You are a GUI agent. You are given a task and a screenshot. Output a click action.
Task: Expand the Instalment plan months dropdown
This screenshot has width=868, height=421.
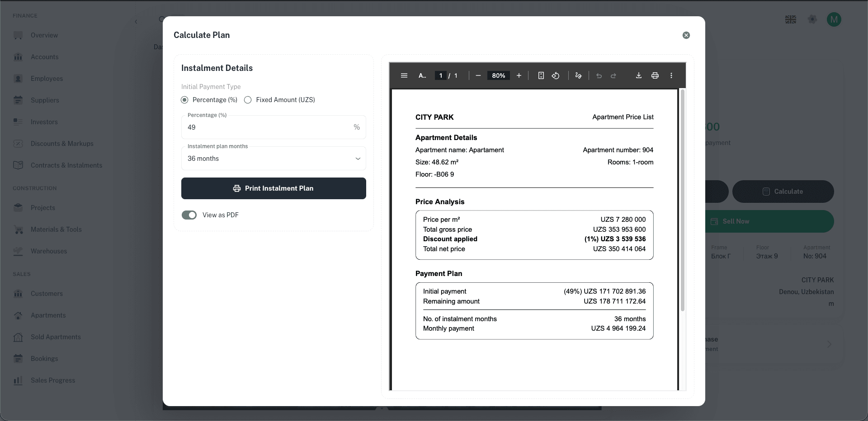pyautogui.click(x=274, y=159)
